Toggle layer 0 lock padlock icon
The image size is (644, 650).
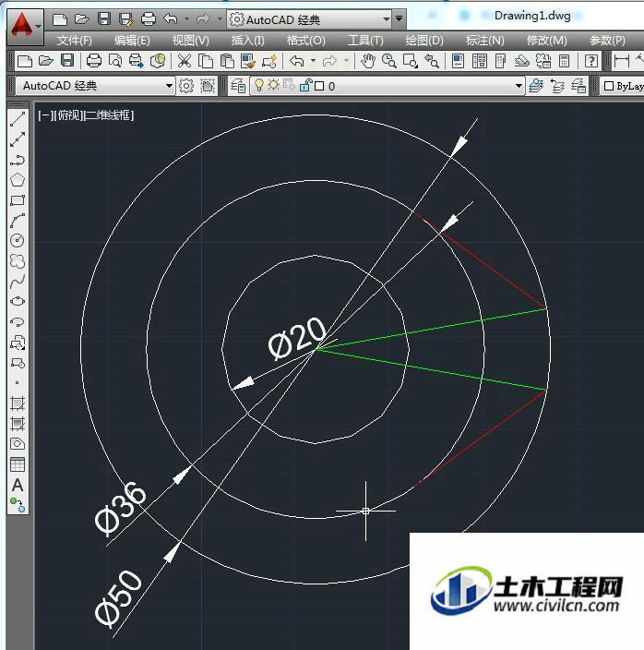pos(305,85)
